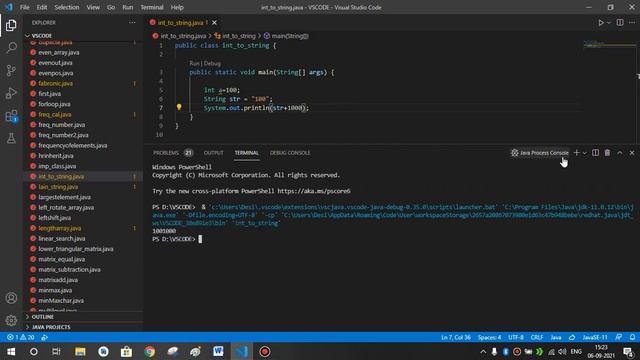640x360 pixels.
Task: Open the Accounts menu icon
Action: tap(11, 298)
